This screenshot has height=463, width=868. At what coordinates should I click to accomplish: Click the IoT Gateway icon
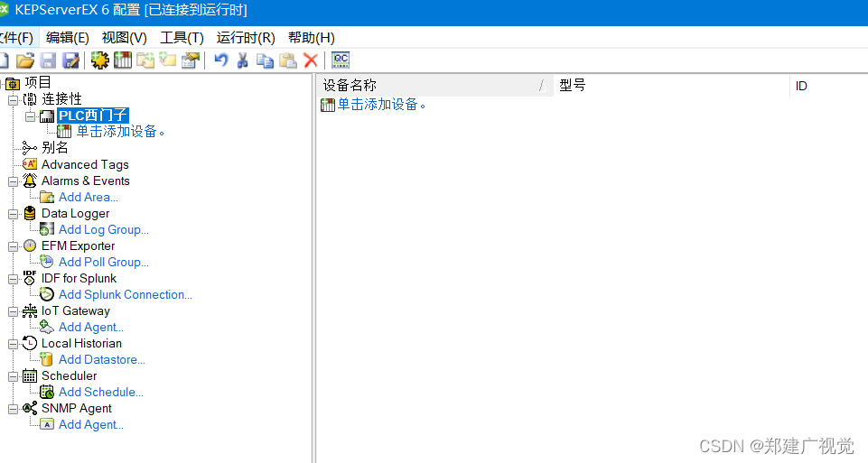click(30, 310)
